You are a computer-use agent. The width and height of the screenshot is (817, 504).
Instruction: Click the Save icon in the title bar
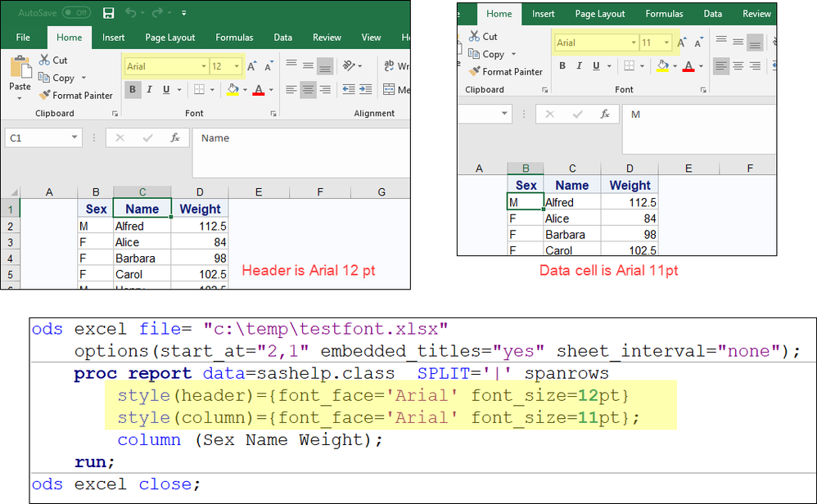109,13
